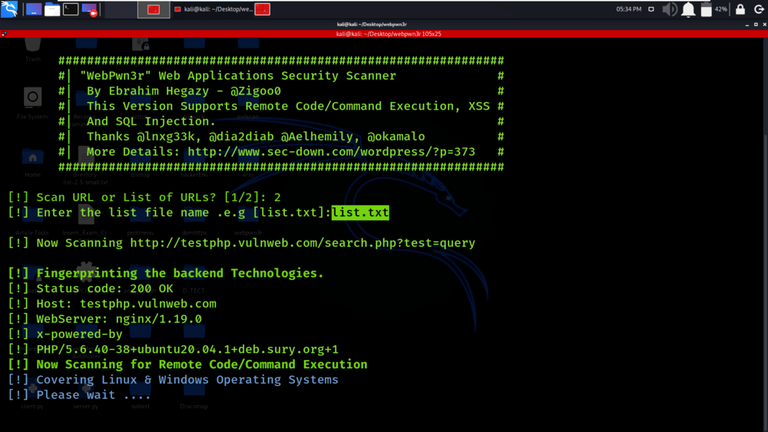The height and width of the screenshot is (432, 768).
Task: Click "Covering Linux & Windows Operating Systems" line
Action: pyautogui.click(x=173, y=380)
